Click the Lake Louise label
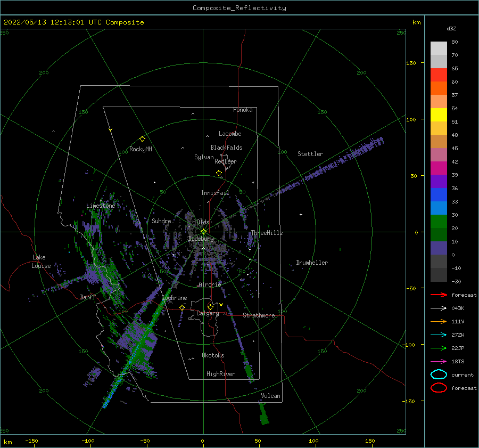 pos(41,262)
